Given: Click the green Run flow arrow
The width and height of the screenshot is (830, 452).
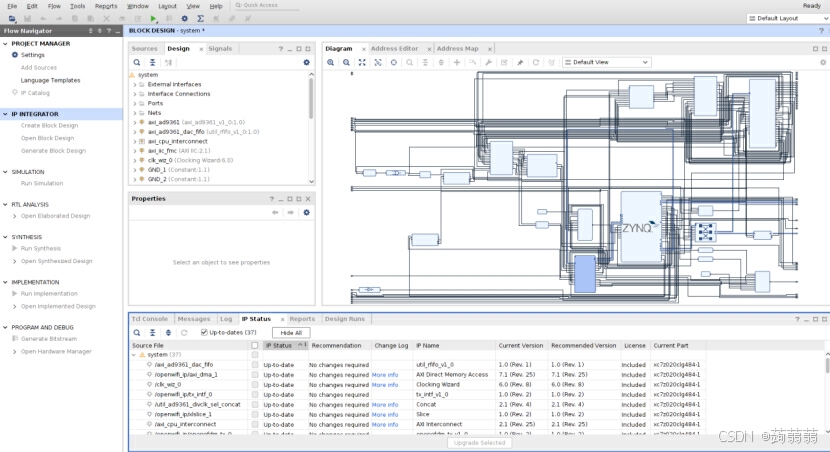Looking at the screenshot, I should [153, 19].
